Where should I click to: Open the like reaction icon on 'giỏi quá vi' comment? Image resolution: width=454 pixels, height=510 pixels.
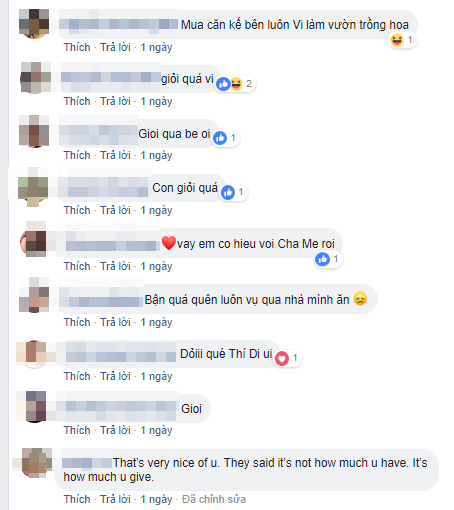pyautogui.click(x=223, y=84)
